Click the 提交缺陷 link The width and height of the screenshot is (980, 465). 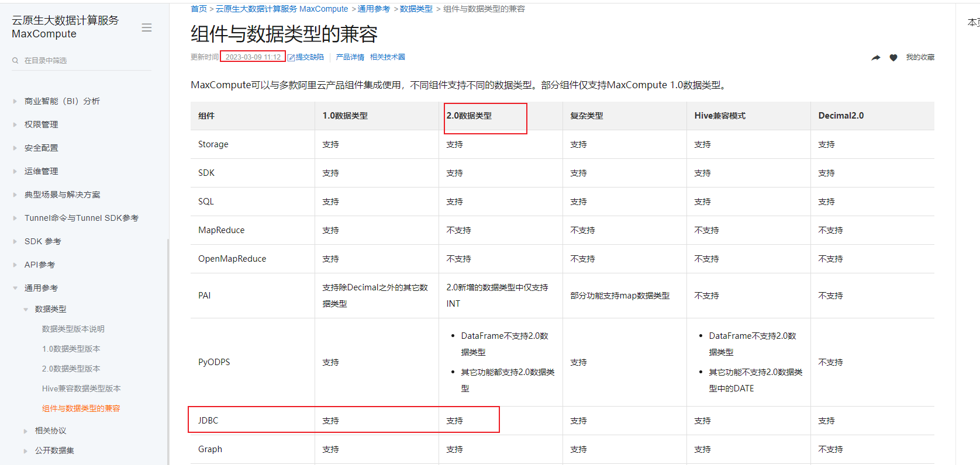coord(310,57)
